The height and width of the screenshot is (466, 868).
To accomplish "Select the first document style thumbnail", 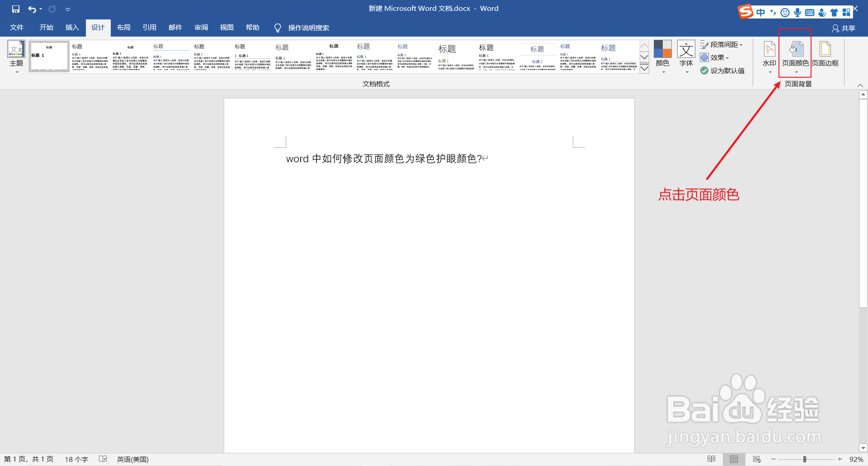I will pyautogui.click(x=49, y=57).
